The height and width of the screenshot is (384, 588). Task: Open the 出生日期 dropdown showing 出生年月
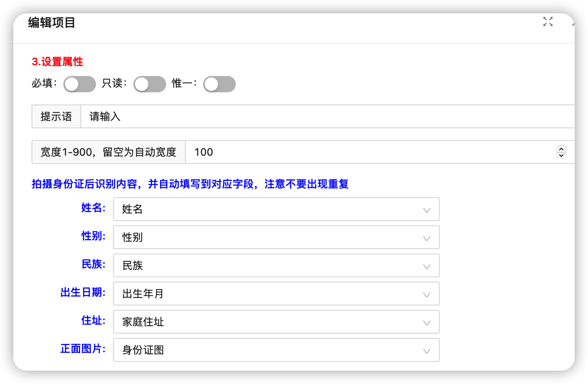(x=276, y=294)
